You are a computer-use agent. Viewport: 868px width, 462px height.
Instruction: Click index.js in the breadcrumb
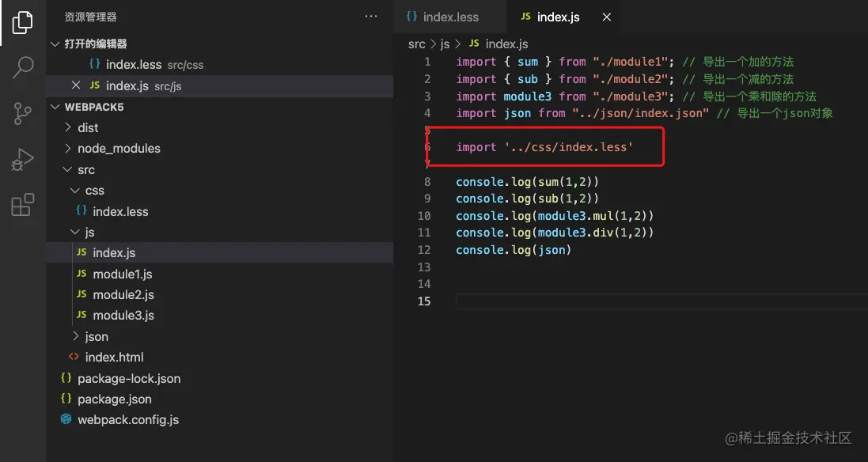[506, 44]
